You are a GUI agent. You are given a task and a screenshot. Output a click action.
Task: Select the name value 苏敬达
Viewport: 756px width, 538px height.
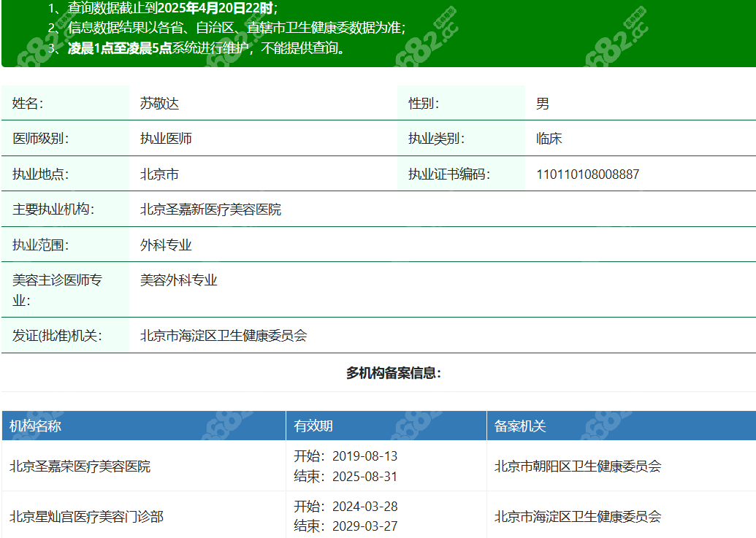(x=159, y=104)
